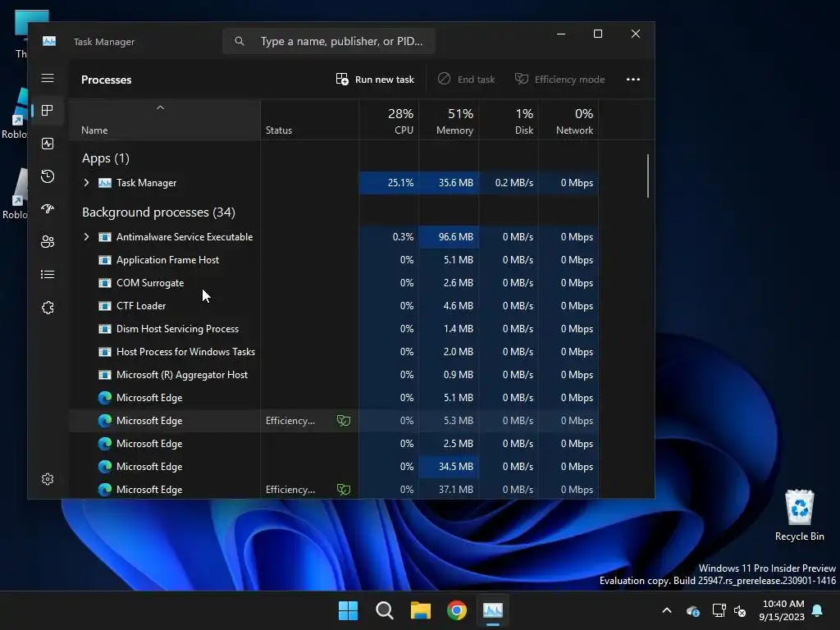The image size is (840, 630).
Task: Sort by the Network column header
Action: pyautogui.click(x=569, y=120)
